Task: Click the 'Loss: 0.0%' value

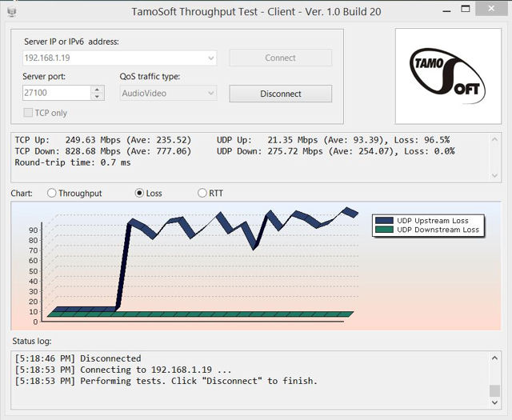Action: coord(429,151)
